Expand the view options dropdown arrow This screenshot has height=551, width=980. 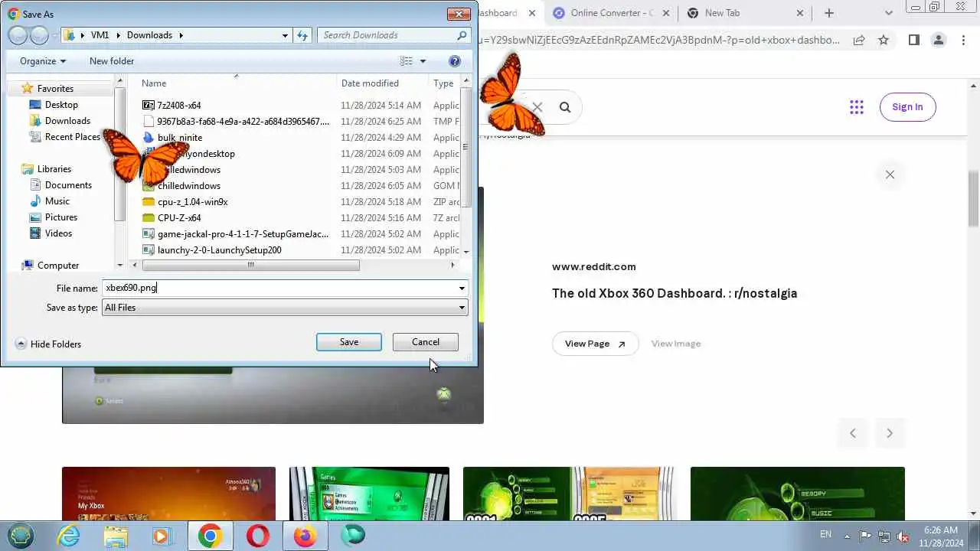[x=423, y=61]
